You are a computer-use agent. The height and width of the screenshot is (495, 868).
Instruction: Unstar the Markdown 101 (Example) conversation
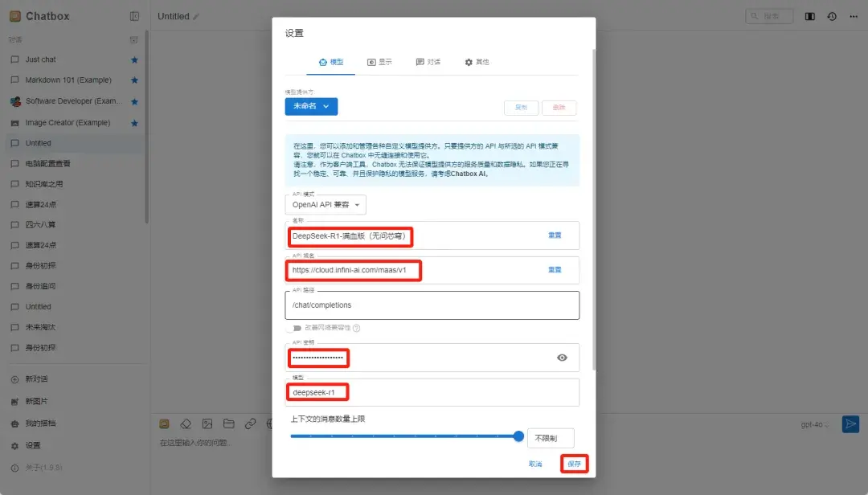tap(134, 80)
